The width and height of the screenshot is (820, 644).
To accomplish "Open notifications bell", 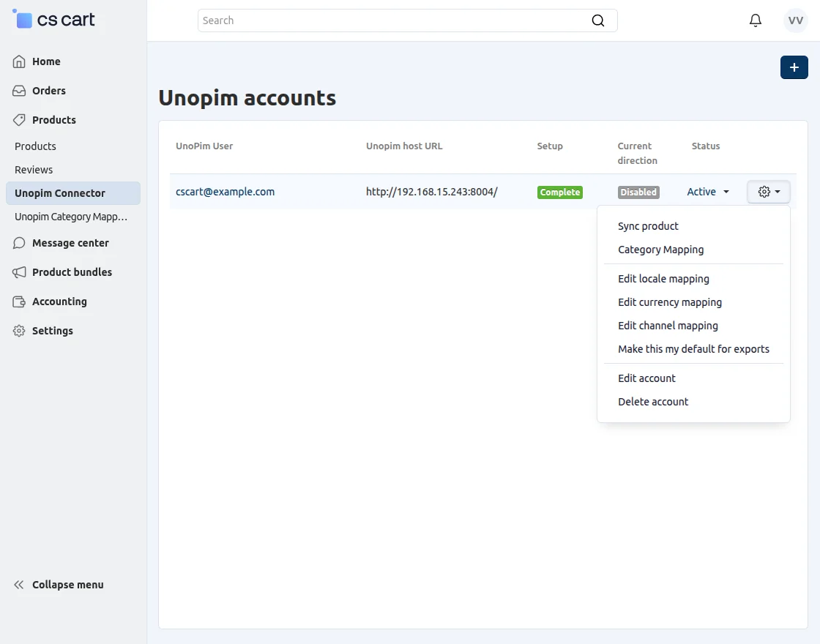I will click(x=755, y=20).
